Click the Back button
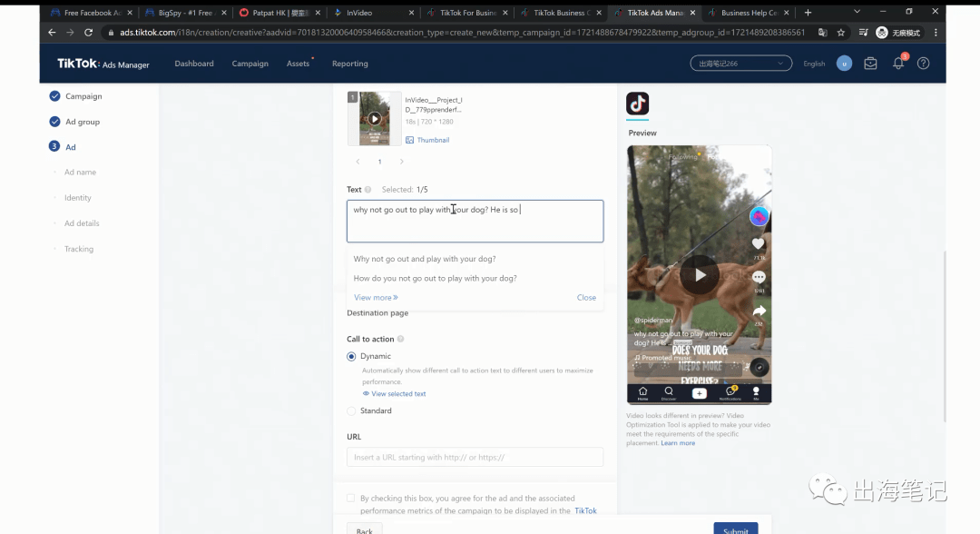Screen dimensions: 980x534 tap(365, 529)
